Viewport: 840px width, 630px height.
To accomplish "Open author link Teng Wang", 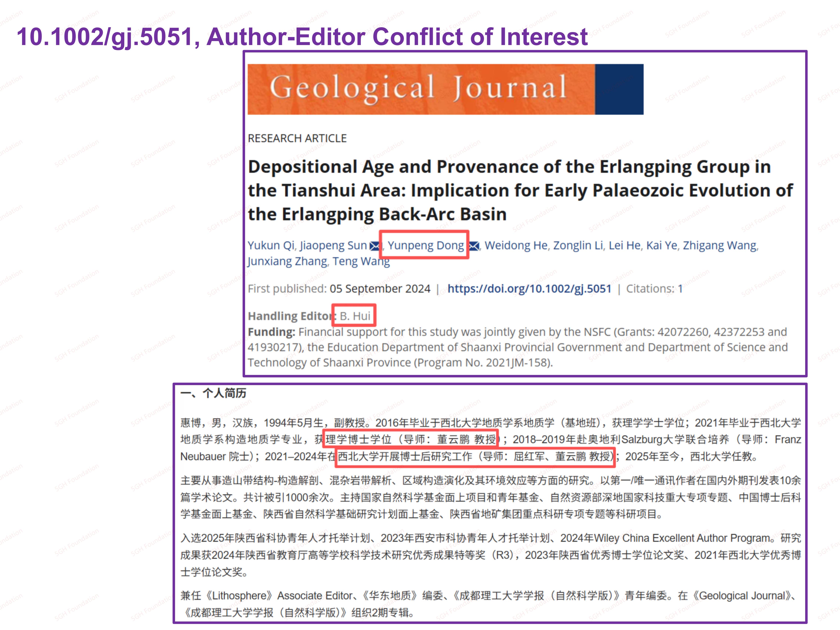I will pos(361,261).
